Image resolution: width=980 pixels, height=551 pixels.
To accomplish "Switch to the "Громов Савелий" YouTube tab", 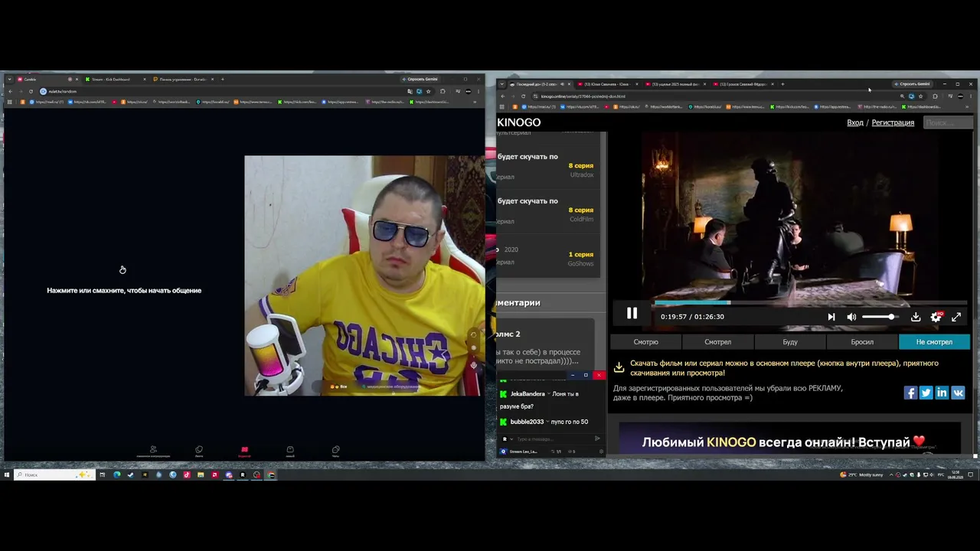I will [x=745, y=83].
